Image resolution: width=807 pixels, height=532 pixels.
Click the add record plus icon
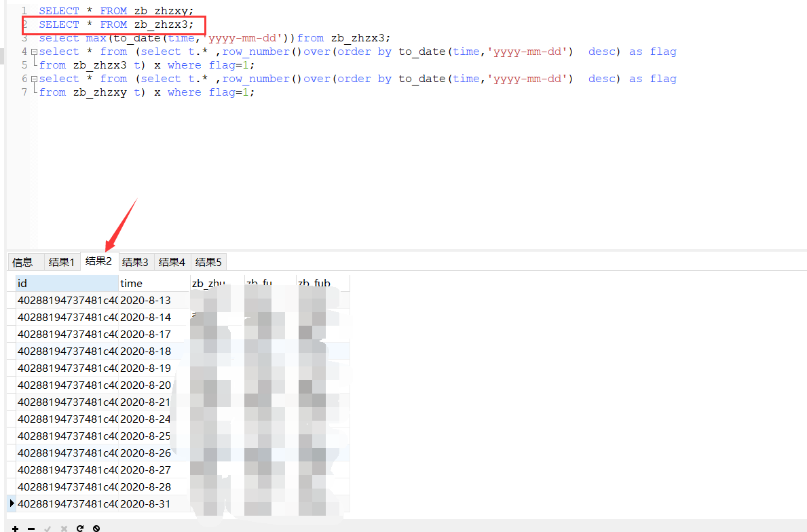(x=16, y=529)
